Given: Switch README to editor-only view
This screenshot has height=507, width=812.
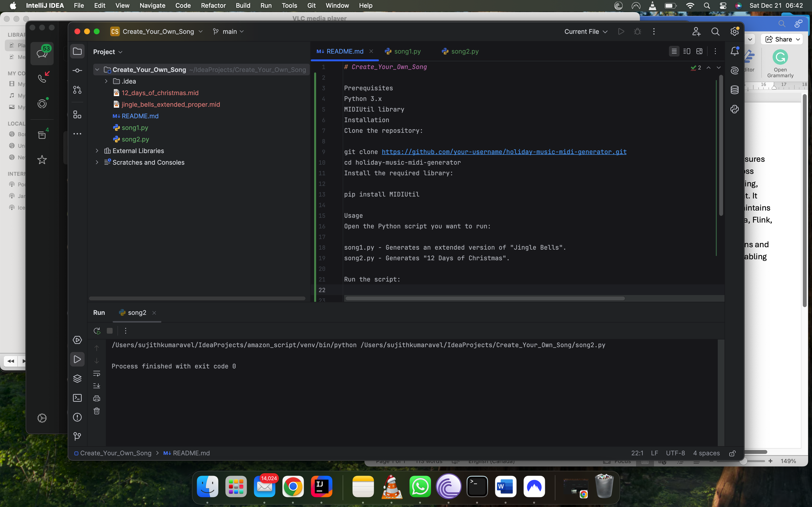Looking at the screenshot, I should pyautogui.click(x=674, y=51).
